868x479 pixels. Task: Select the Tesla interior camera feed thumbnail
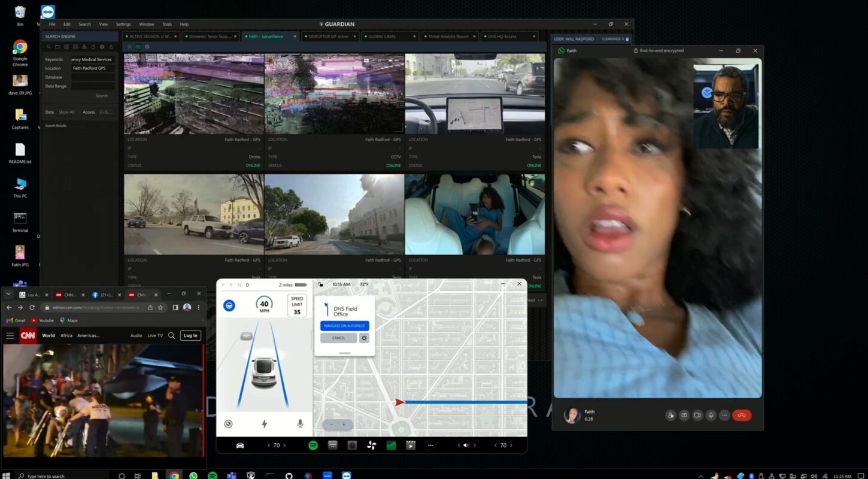475,214
